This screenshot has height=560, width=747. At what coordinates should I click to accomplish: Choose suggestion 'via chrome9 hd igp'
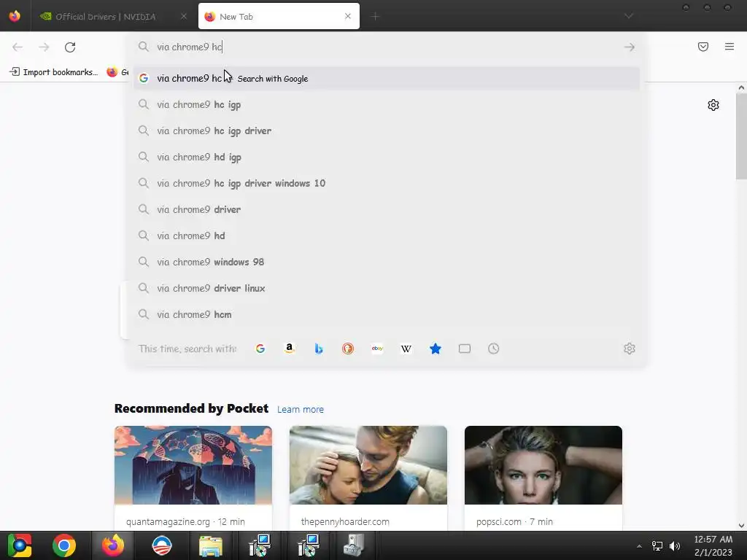[x=387, y=157]
